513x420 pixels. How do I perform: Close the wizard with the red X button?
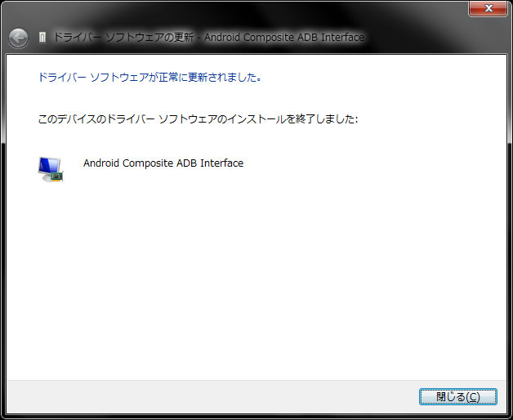coord(488,8)
